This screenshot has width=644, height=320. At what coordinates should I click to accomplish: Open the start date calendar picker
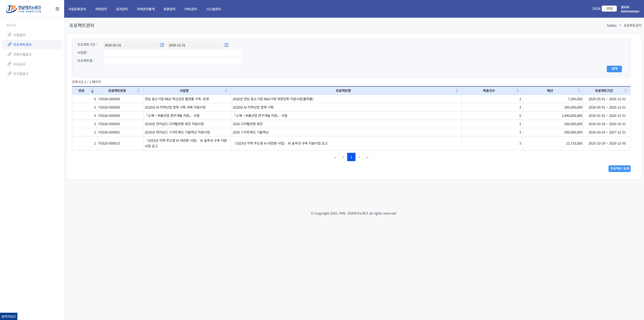pyautogui.click(x=162, y=45)
